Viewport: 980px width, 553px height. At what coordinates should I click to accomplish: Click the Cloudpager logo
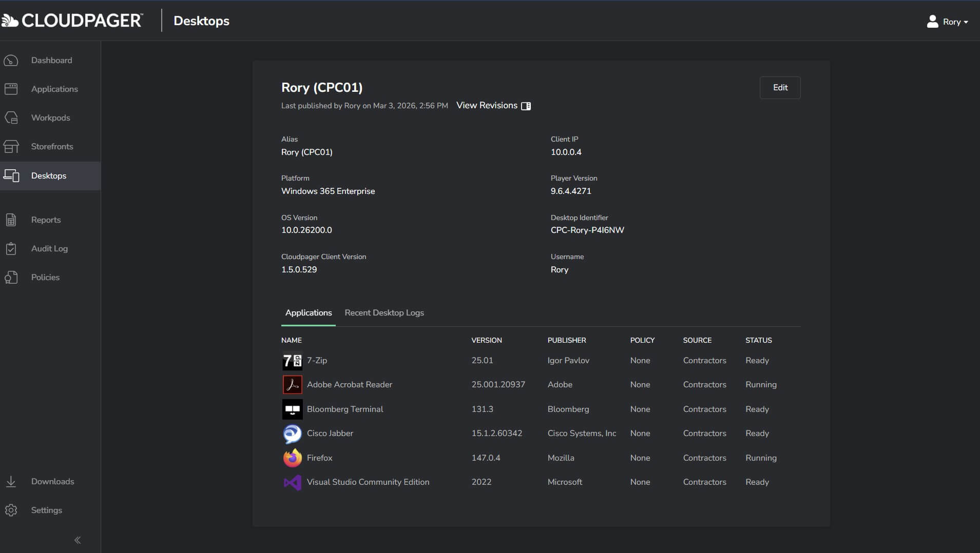click(x=72, y=21)
